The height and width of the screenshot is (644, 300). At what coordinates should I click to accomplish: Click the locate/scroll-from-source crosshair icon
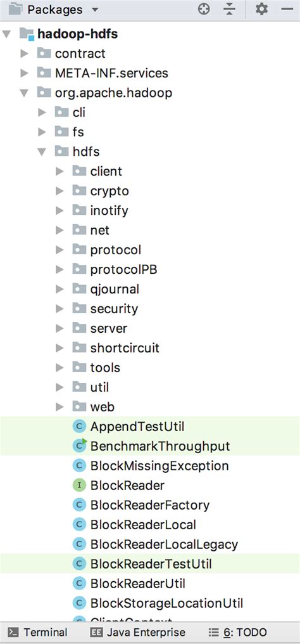coord(204,9)
